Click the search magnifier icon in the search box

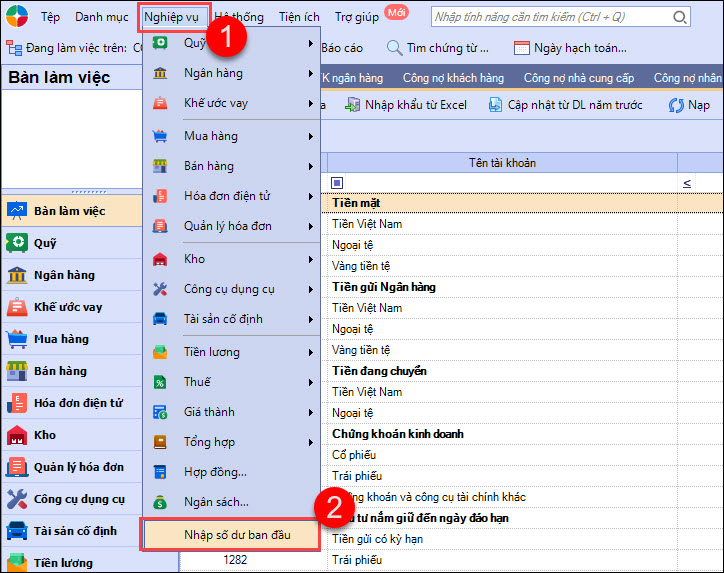[679, 17]
